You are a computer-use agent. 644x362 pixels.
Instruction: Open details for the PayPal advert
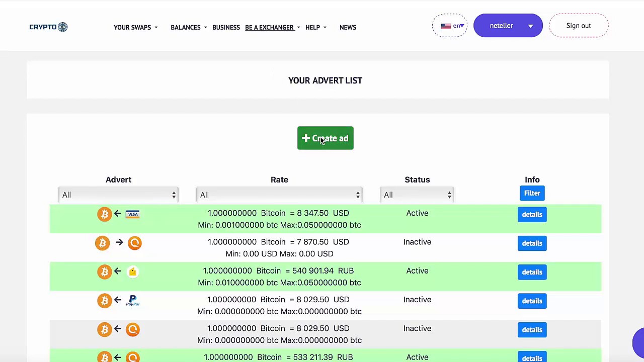[532, 301]
